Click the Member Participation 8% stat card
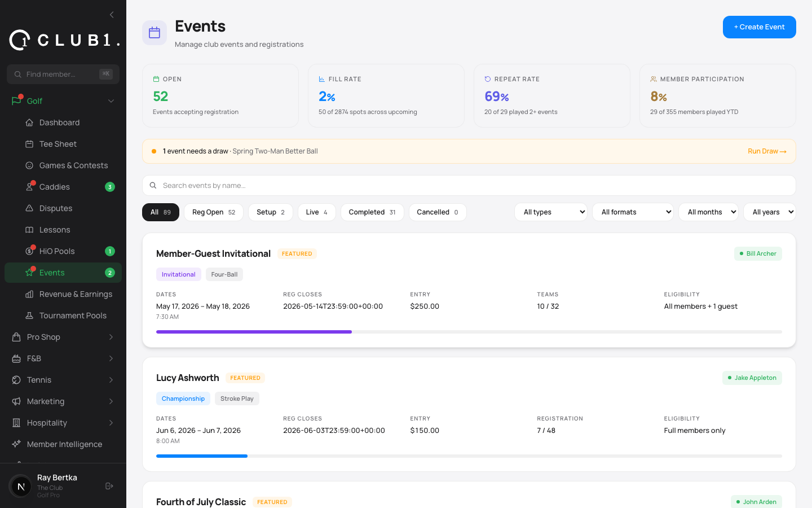Viewport: 812px width, 508px height. pos(718,95)
